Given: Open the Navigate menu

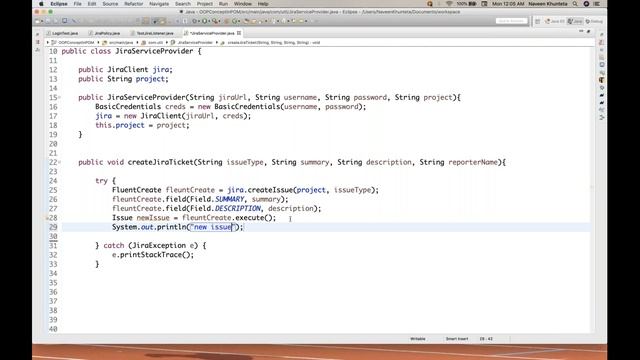Looking at the screenshot, I should [159, 4].
